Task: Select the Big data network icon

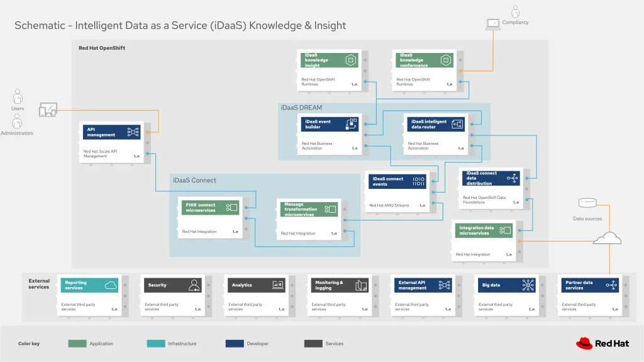Action: coord(528,285)
